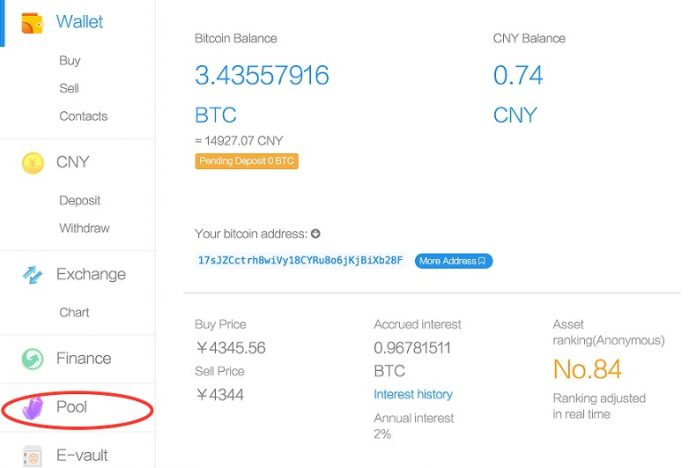Open the Pool menu item label
Image resolution: width=696 pixels, height=468 pixels.
point(72,407)
